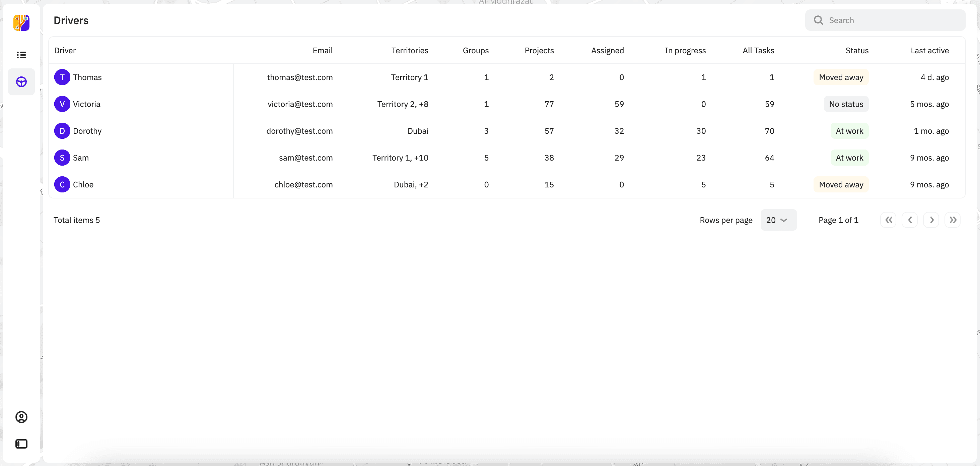Sort by the Status column header
980x466 pixels.
point(857,51)
